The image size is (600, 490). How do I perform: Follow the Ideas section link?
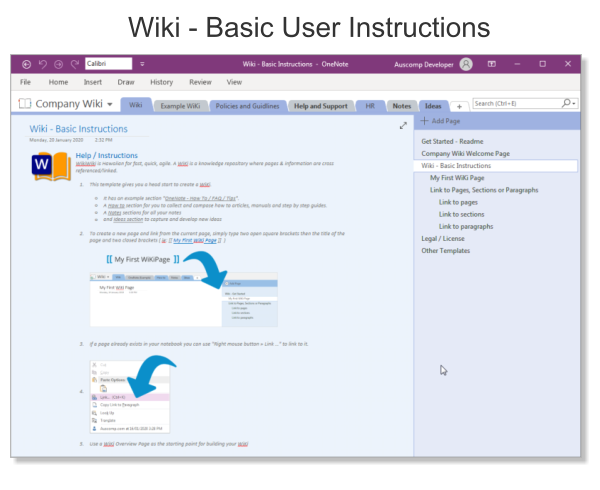(x=128, y=220)
